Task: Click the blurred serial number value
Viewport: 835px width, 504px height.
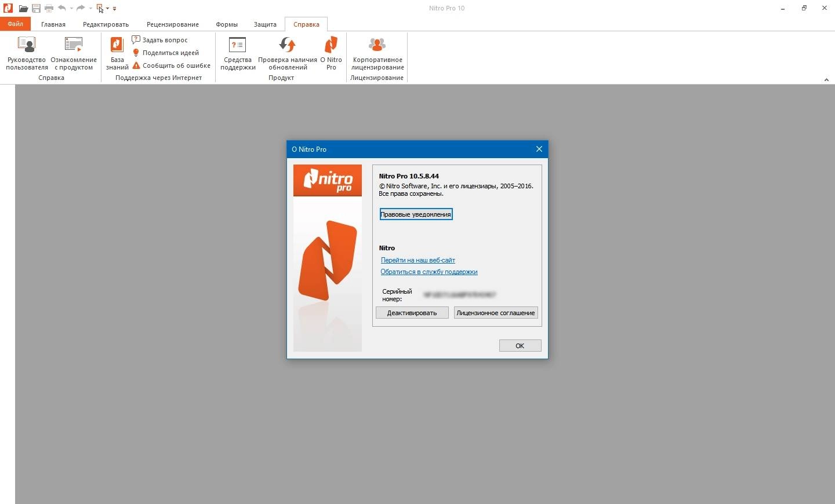Action: (460, 295)
